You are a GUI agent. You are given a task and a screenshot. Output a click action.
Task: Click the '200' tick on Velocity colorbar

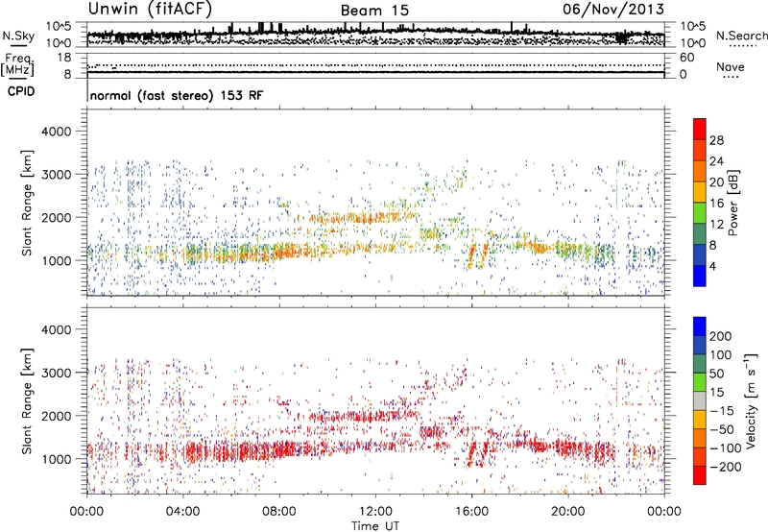coord(721,336)
